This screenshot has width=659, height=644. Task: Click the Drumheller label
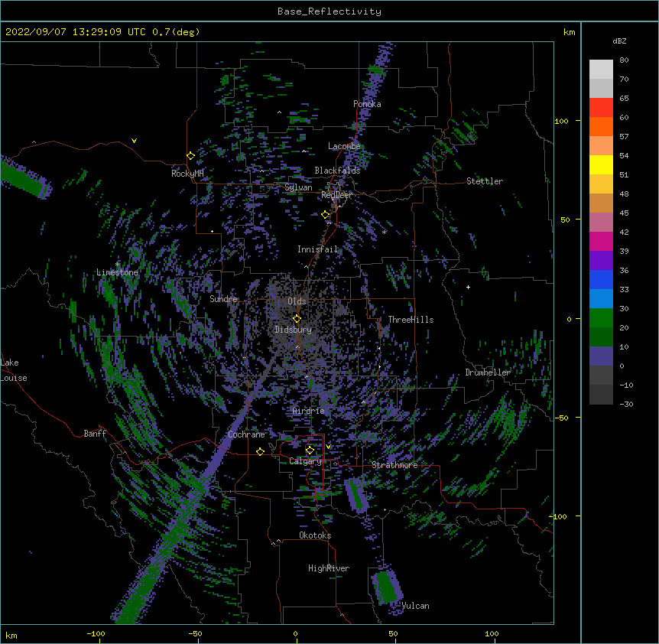pos(488,372)
